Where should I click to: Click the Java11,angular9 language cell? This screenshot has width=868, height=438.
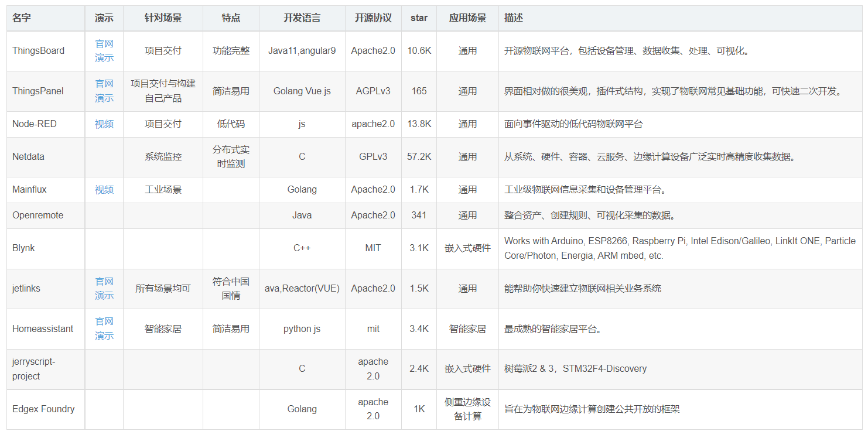(302, 51)
